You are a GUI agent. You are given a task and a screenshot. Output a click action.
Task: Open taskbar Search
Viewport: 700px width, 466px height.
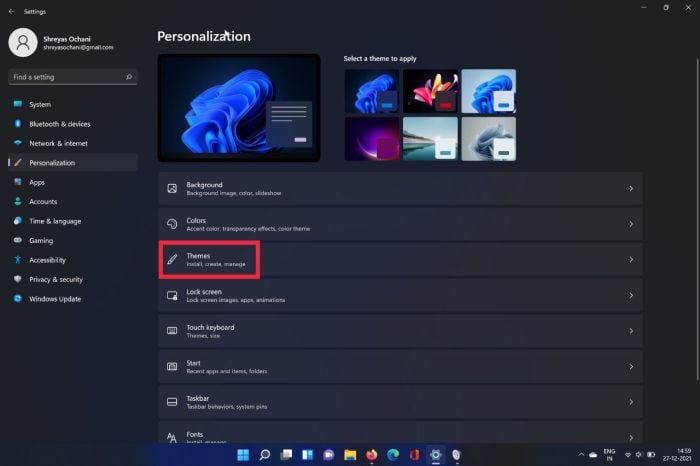click(x=265, y=455)
